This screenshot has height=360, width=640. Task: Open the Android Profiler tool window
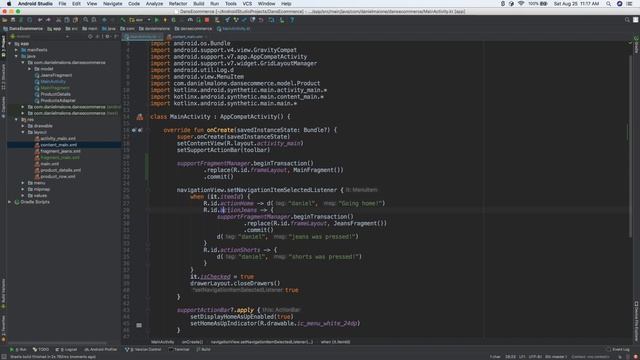click(x=100, y=349)
